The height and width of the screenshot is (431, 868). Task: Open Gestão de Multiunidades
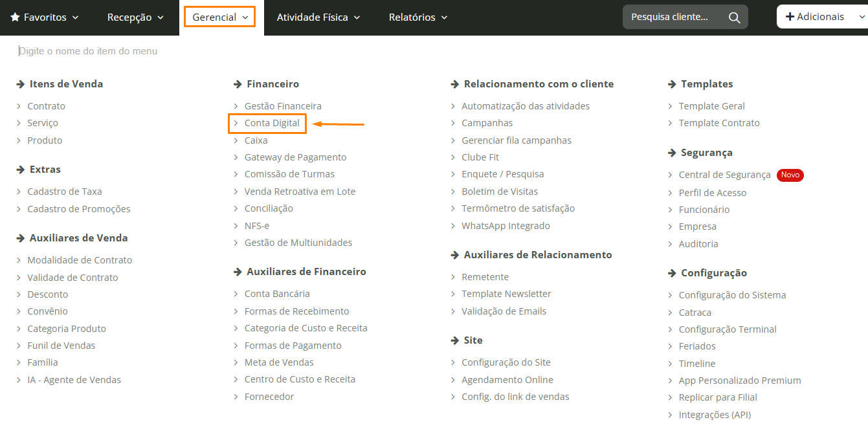[x=298, y=243]
